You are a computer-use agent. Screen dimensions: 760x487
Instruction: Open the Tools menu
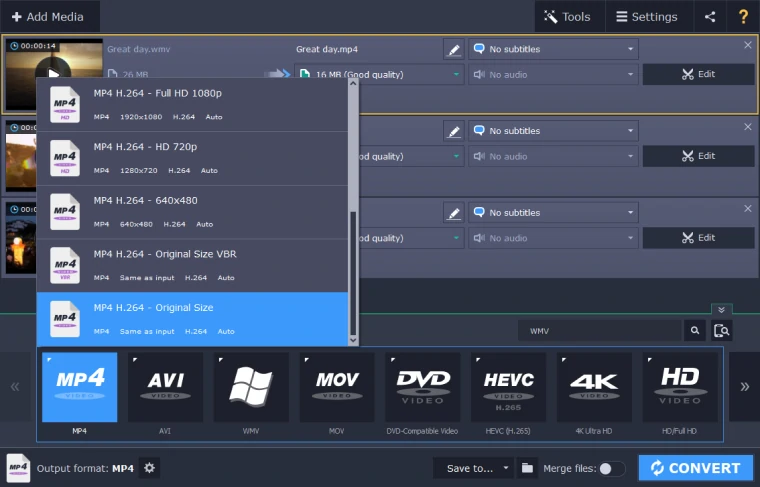click(569, 16)
